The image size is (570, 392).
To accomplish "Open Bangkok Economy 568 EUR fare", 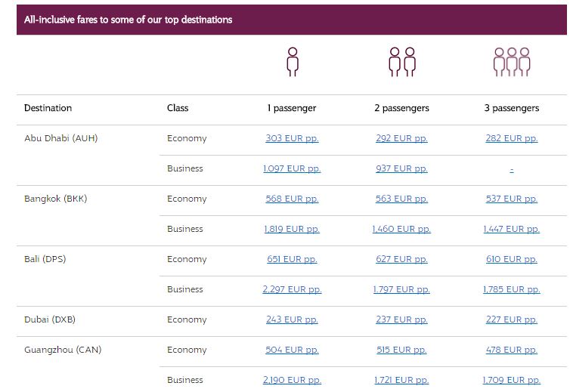I will click(292, 199).
